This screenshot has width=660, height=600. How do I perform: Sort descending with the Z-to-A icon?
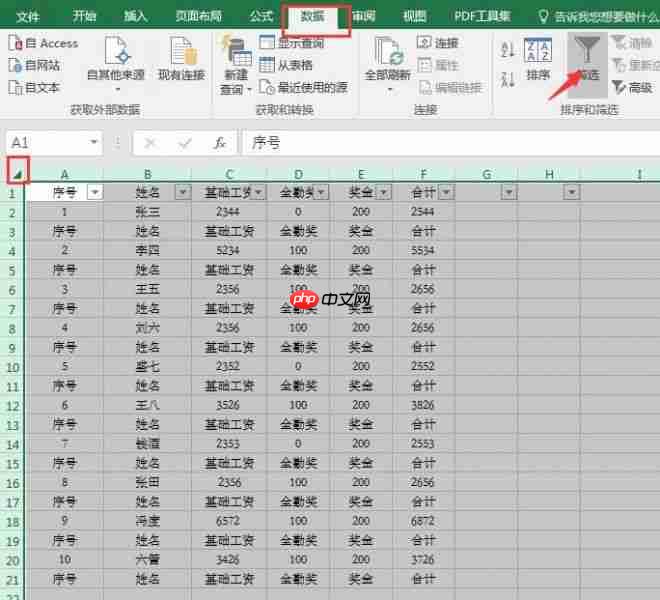[507, 79]
